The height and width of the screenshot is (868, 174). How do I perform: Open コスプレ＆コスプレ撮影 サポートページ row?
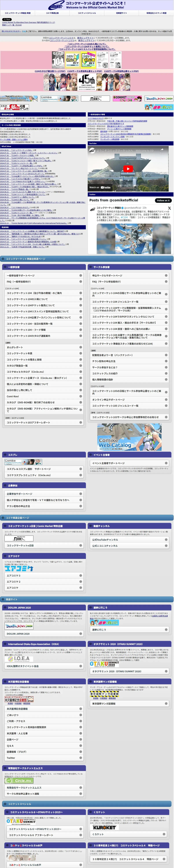pos(44,469)
